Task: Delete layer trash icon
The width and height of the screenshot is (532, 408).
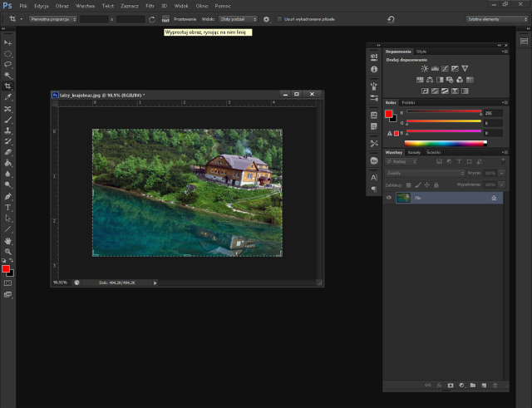Action: 495,386
